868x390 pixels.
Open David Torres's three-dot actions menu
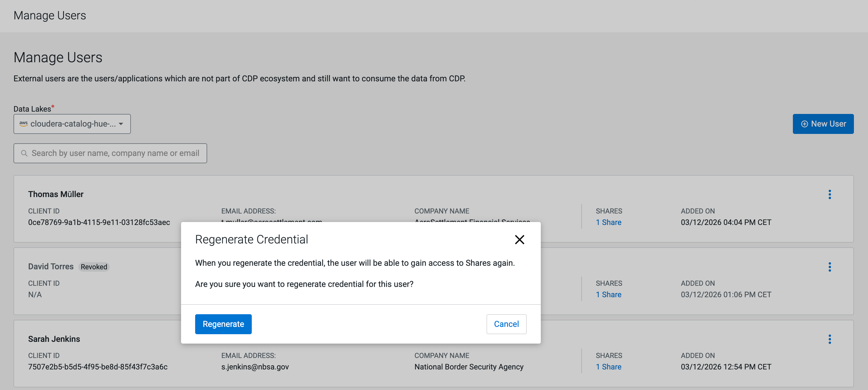pos(830,267)
